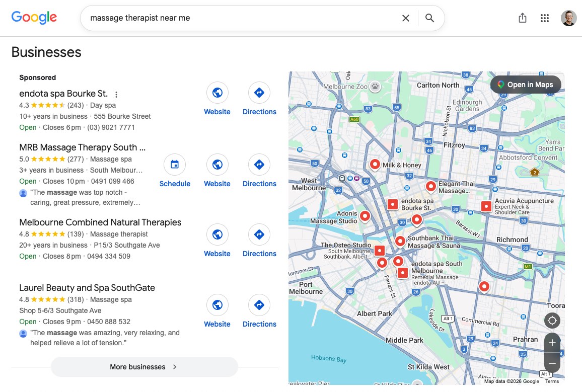This screenshot has height=392, width=582.
Task: Open the MRB Massage Therapy South listing title
Action: (83, 147)
